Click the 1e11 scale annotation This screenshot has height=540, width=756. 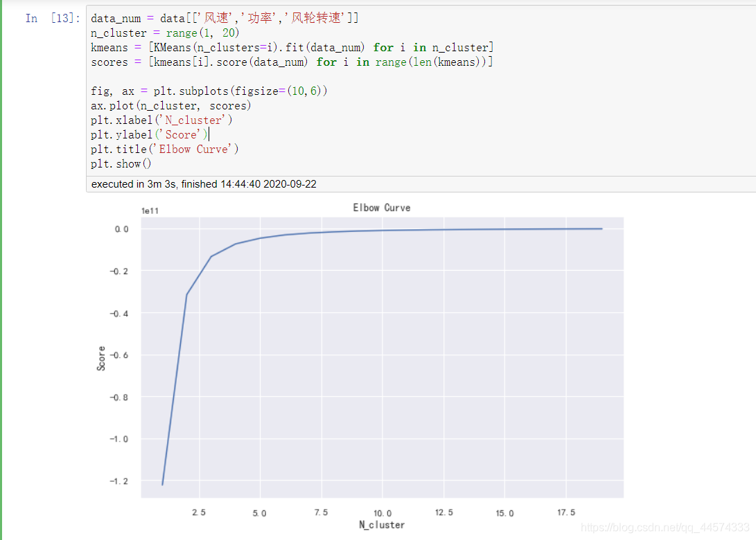tap(150, 211)
